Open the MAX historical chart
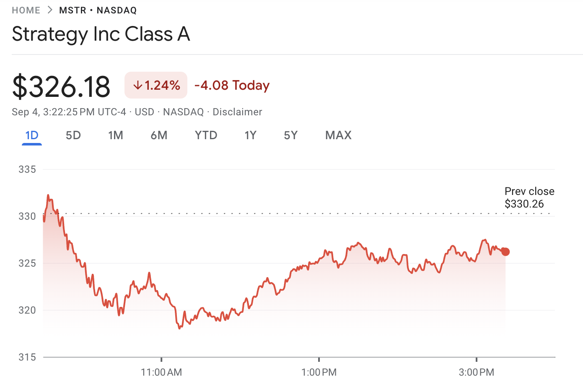The image size is (583, 392). [x=338, y=135]
